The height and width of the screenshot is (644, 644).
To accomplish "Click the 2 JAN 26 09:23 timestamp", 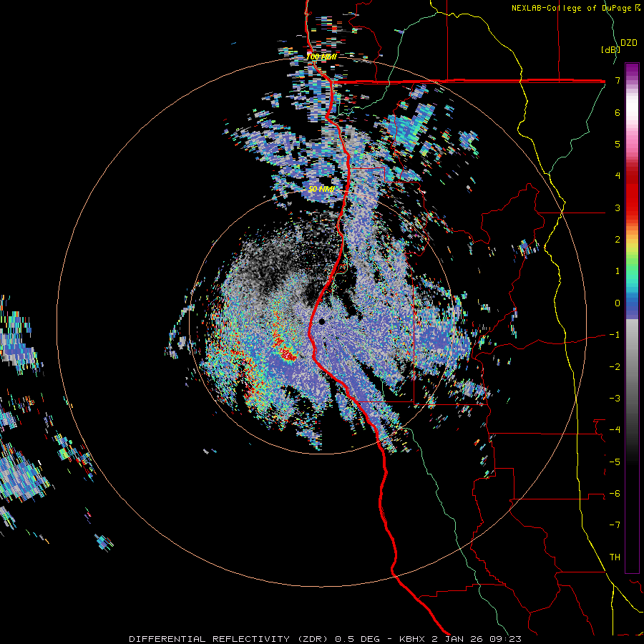I will click(x=477, y=639).
